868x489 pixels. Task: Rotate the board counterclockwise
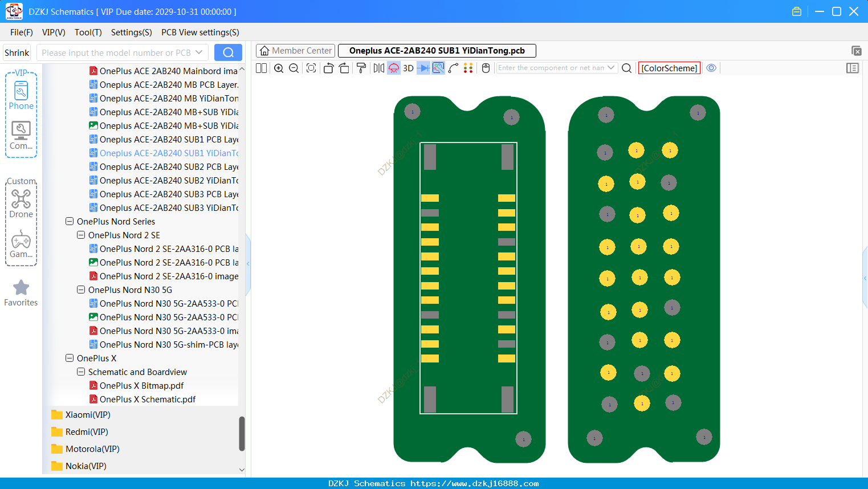(x=328, y=68)
